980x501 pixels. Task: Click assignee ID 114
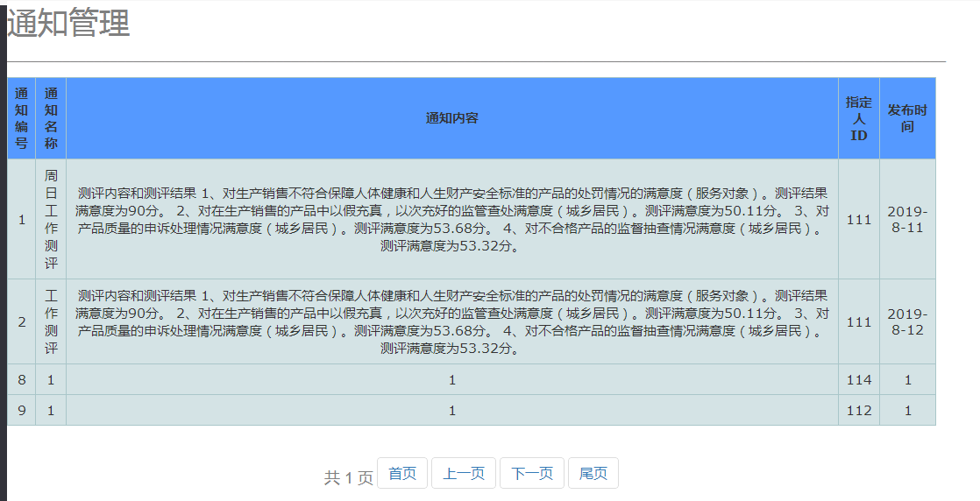pos(859,380)
